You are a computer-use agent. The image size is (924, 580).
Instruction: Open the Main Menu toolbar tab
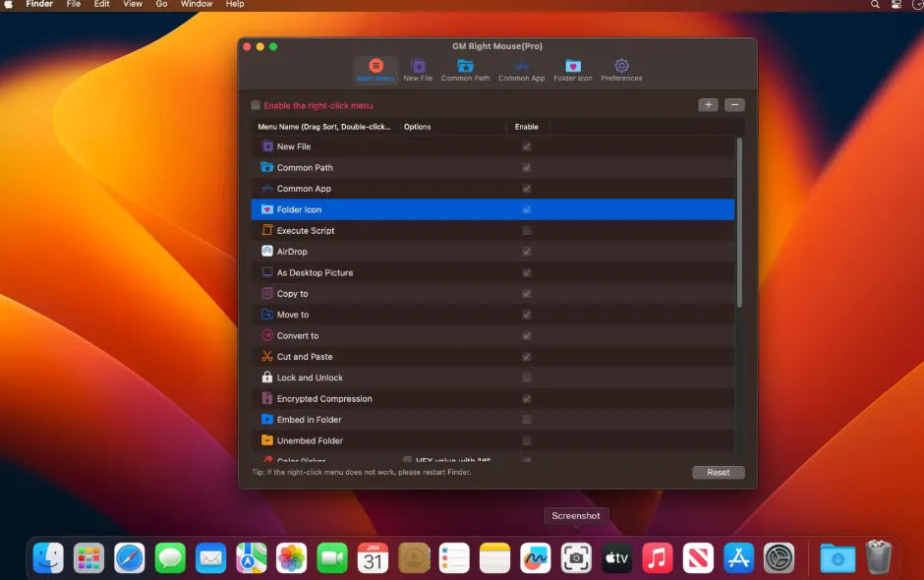375,70
